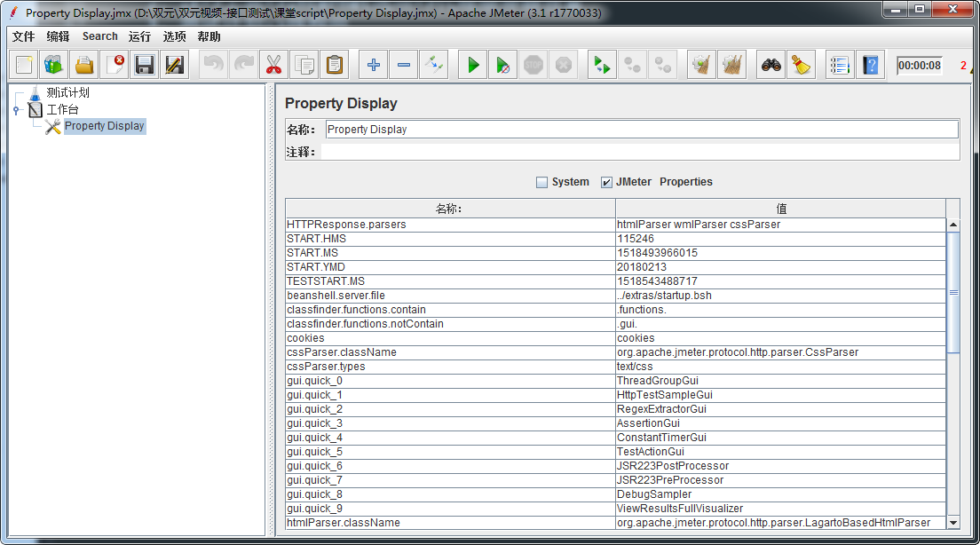
Task: Click the 注释 comment field
Action: [x=640, y=152]
